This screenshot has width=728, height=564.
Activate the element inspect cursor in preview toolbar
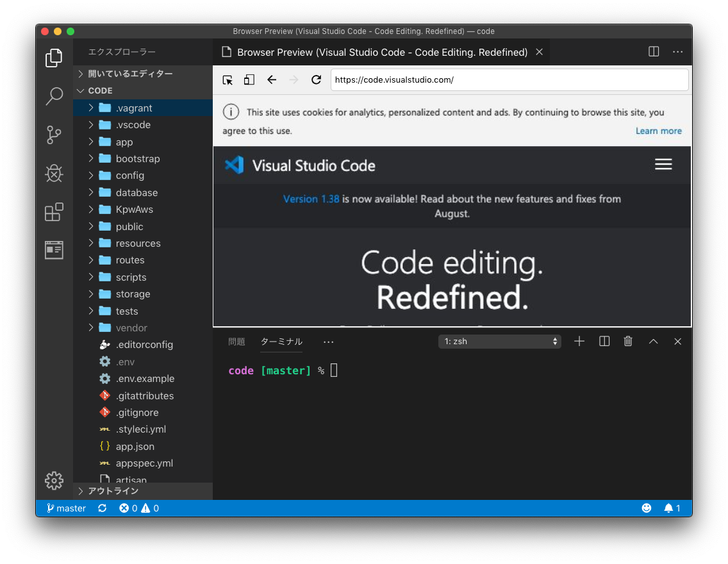point(227,80)
